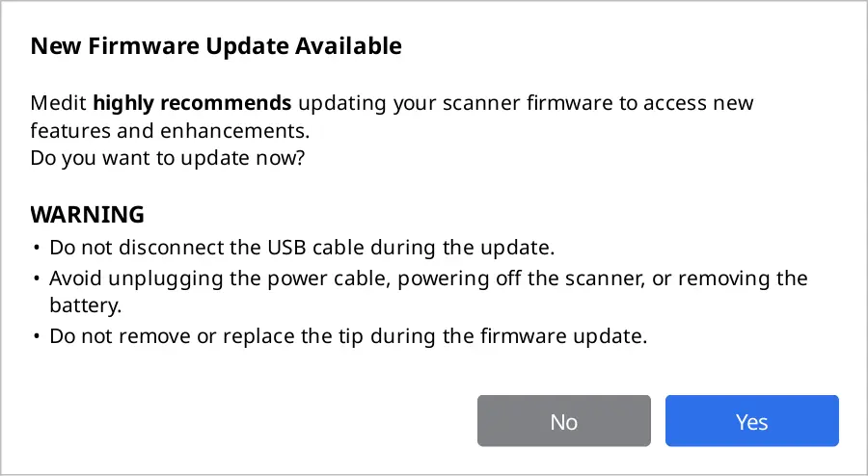Click Yes to start the firmware update
Screen dimensions: 868x476
(751, 421)
